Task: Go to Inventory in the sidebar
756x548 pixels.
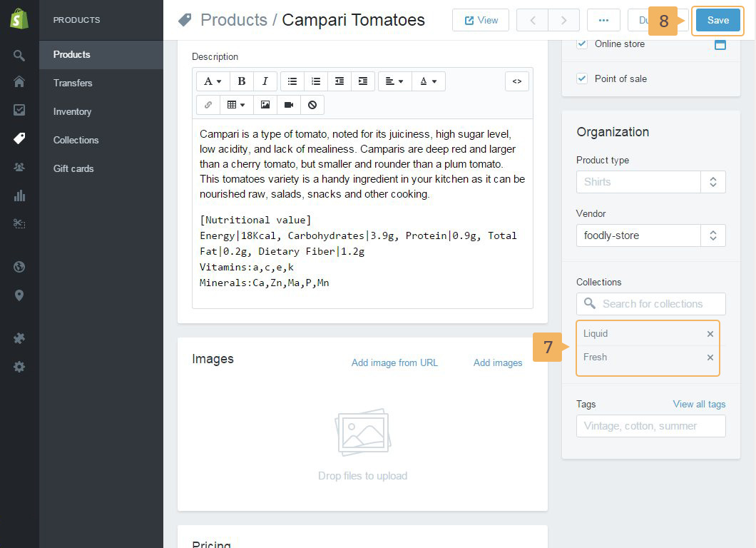Action: point(72,111)
